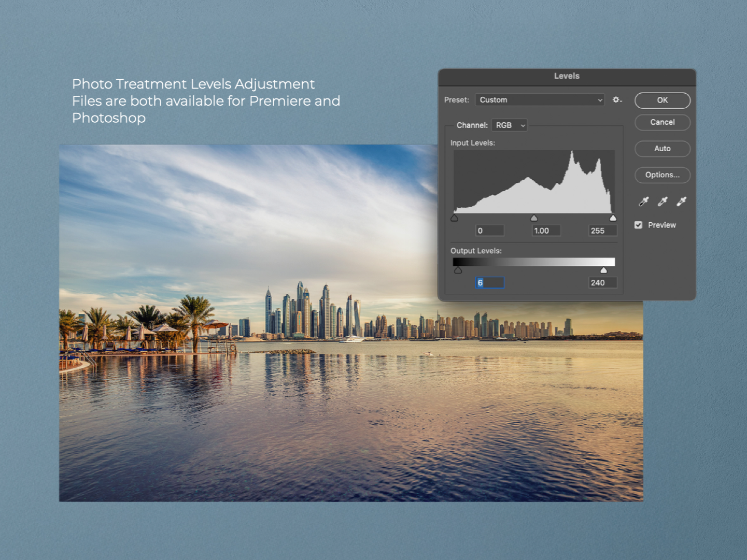This screenshot has width=747, height=560.
Task: Click the 'Photo Treatment Levels Adjustment' heading text
Action: coord(193,84)
